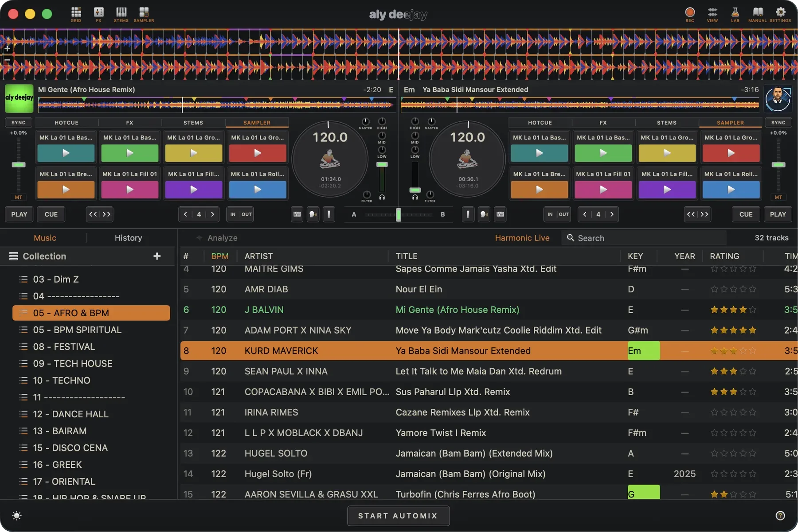
Task: Decrease loop size on right deck
Action: [x=585, y=214]
